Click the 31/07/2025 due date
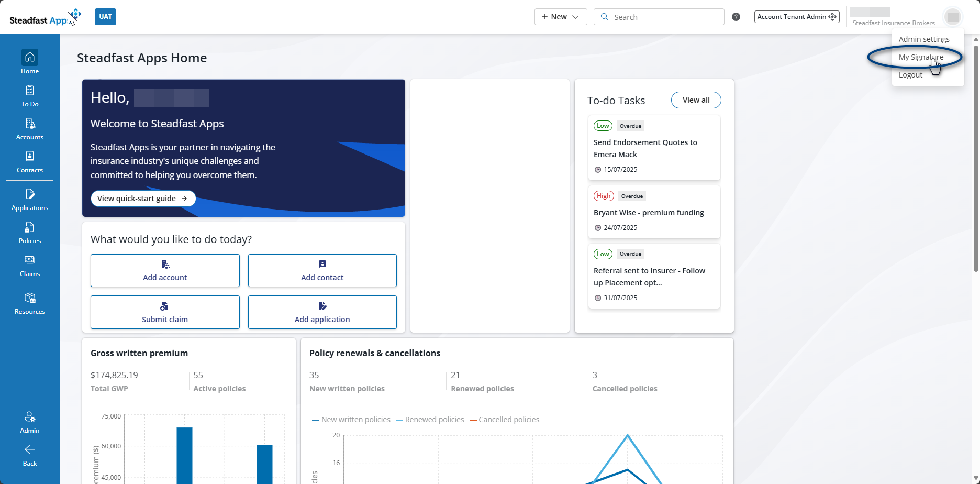980x484 pixels. 620,298
